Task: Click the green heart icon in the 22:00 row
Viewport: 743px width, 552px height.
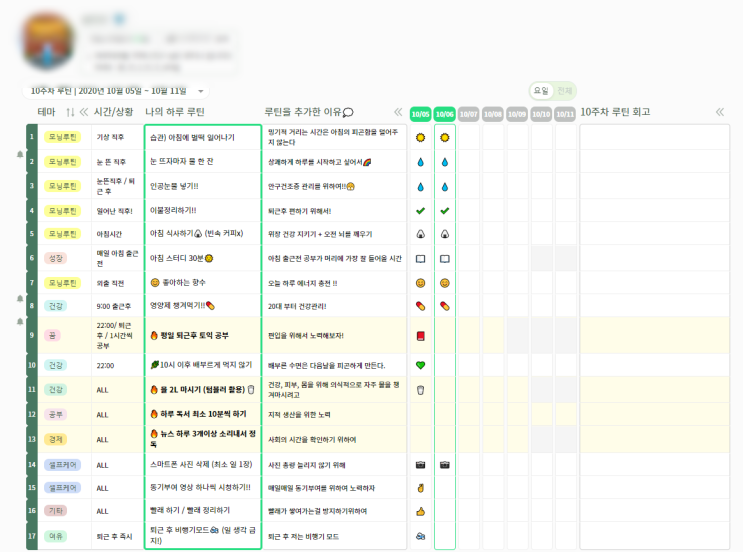Action: click(x=420, y=365)
